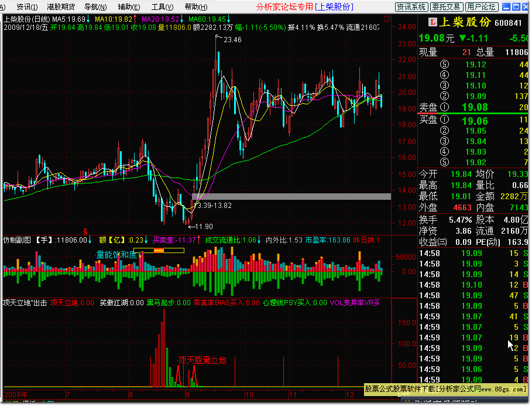Click the 上柴股份 stock name in quote panel

(x=465, y=22)
